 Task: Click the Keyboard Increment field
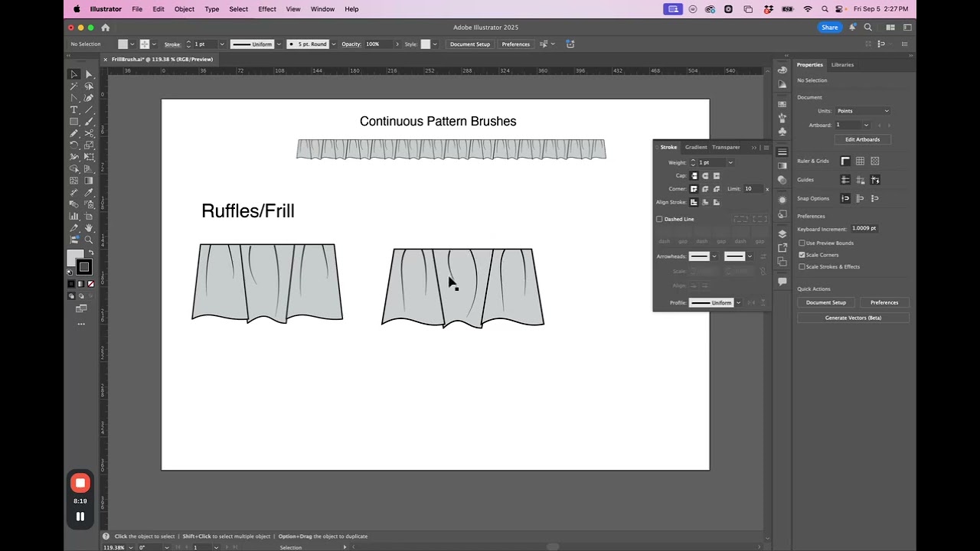864,229
